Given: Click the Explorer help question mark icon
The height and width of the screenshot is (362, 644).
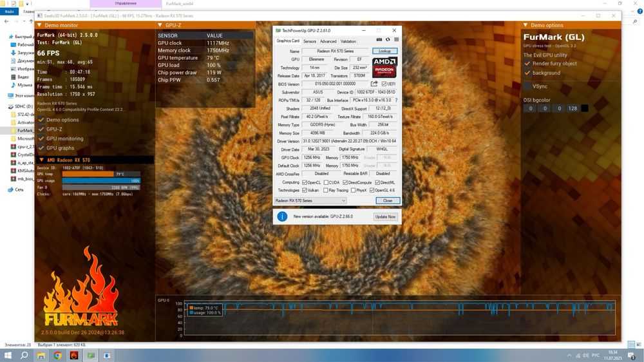Looking at the screenshot, I should tap(640, 12).
